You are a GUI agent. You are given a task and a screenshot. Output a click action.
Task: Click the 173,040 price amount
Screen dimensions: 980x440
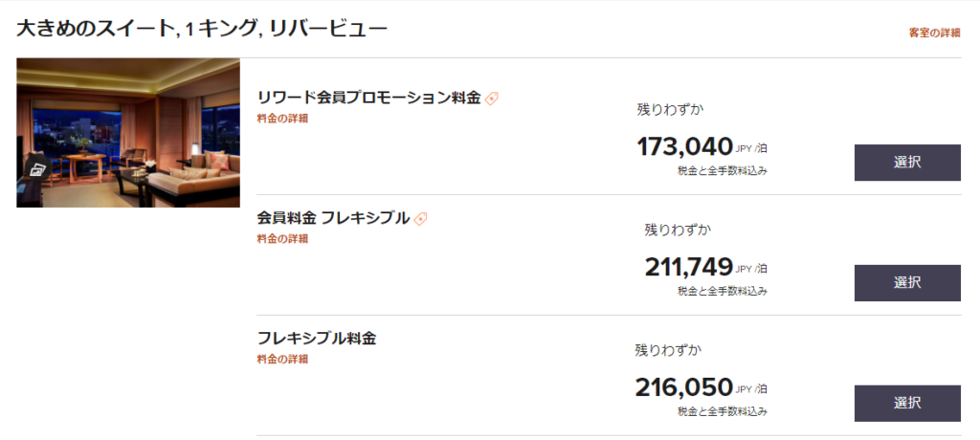pyautogui.click(x=685, y=147)
